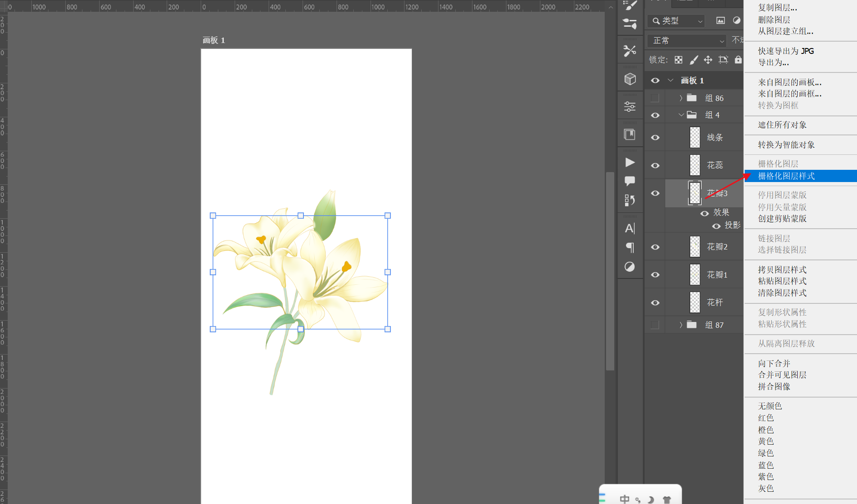Click the 组 4 open folder icon
The height and width of the screenshot is (504, 857).
pyautogui.click(x=692, y=115)
